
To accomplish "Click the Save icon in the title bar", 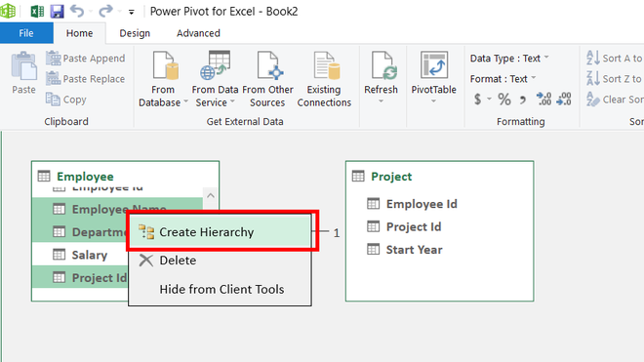I will coord(58,11).
